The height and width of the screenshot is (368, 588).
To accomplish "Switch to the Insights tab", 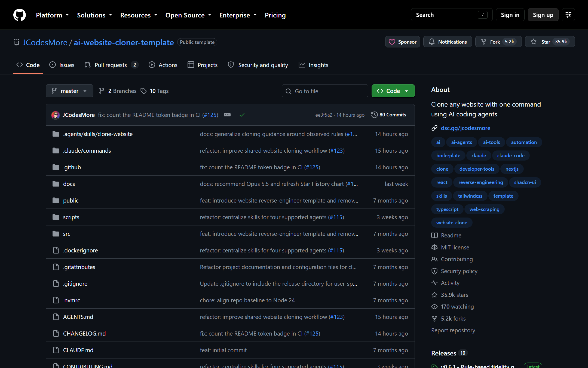I will click(x=313, y=65).
